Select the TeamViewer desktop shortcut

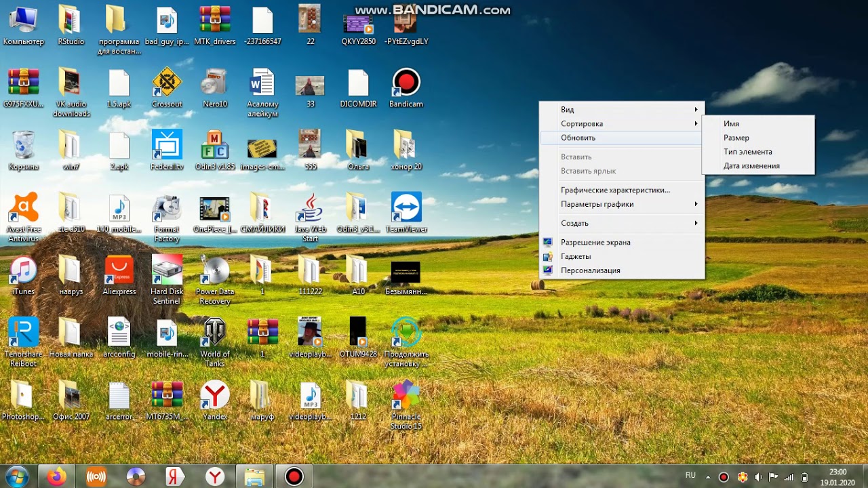pos(406,213)
